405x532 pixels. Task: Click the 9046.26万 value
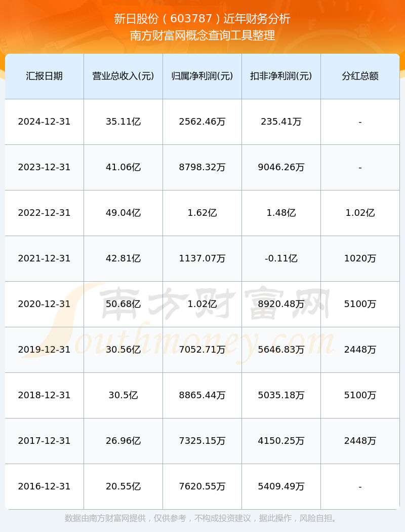click(281, 167)
